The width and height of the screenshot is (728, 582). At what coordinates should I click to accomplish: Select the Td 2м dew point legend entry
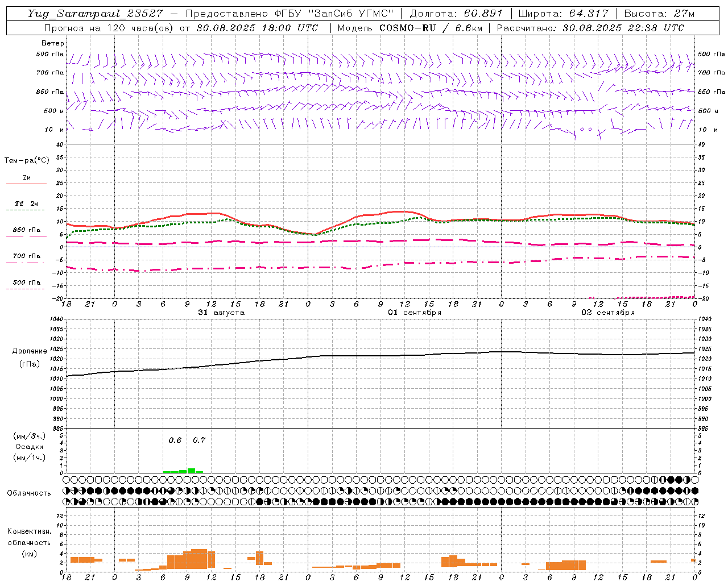(x=27, y=203)
